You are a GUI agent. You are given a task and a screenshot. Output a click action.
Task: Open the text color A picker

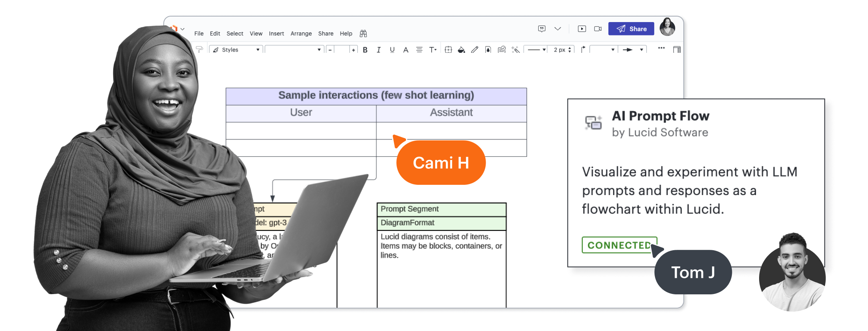point(406,50)
